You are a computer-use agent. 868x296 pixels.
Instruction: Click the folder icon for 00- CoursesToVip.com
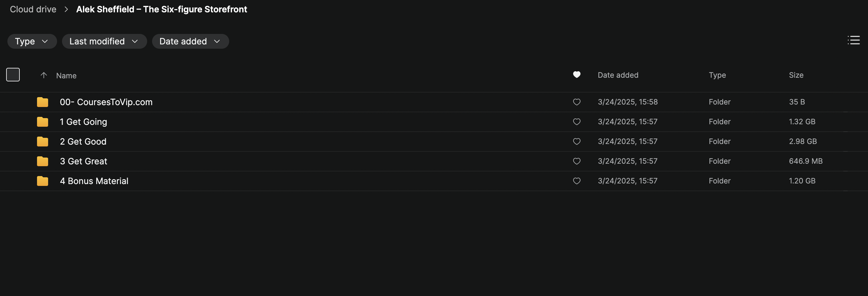pyautogui.click(x=43, y=102)
